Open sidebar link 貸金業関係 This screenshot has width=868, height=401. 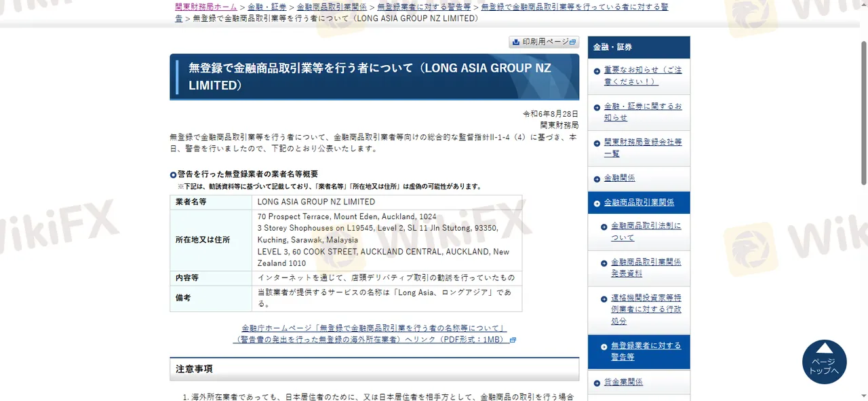(623, 382)
